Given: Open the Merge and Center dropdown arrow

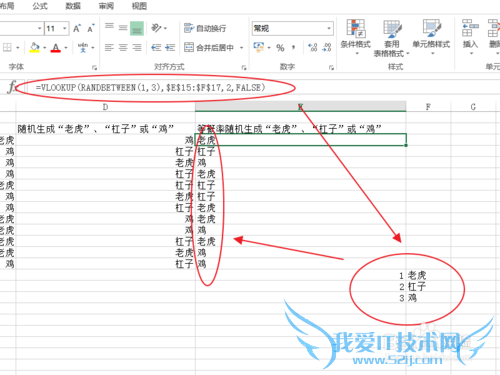Looking at the screenshot, I should [x=241, y=48].
